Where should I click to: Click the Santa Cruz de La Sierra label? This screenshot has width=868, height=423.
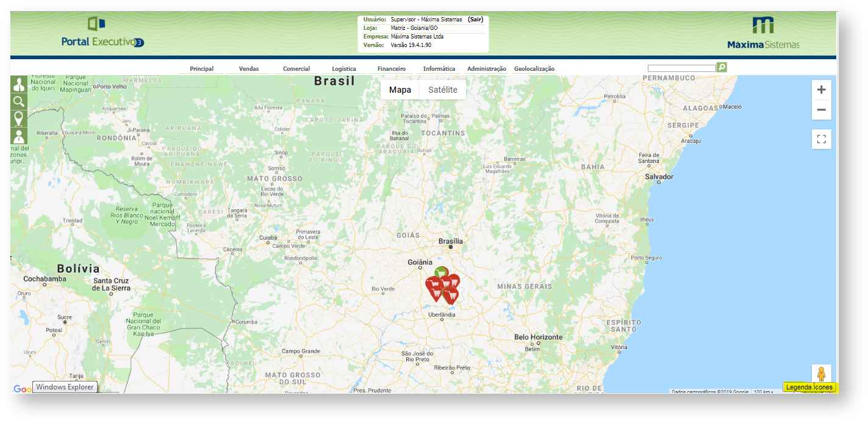(112, 284)
